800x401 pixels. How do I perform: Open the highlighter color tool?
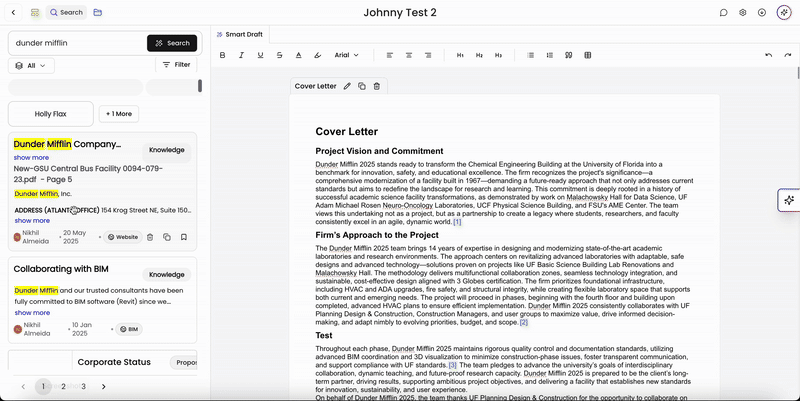317,55
